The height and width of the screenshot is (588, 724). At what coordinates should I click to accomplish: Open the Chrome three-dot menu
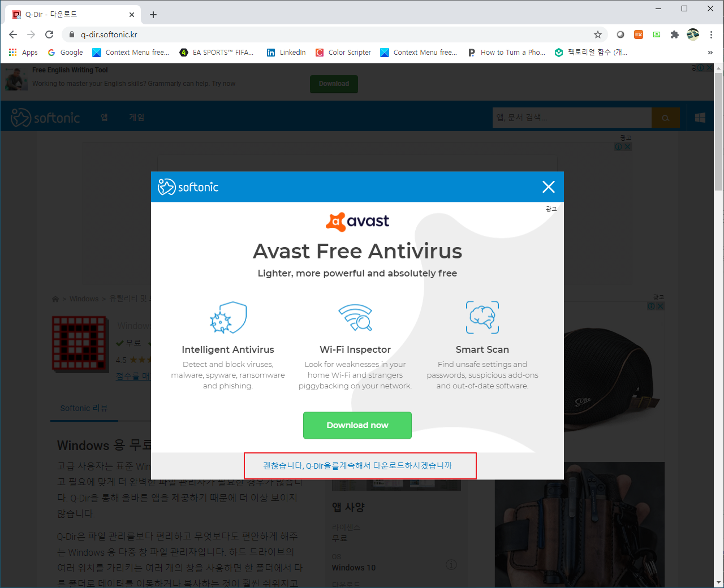click(x=711, y=34)
